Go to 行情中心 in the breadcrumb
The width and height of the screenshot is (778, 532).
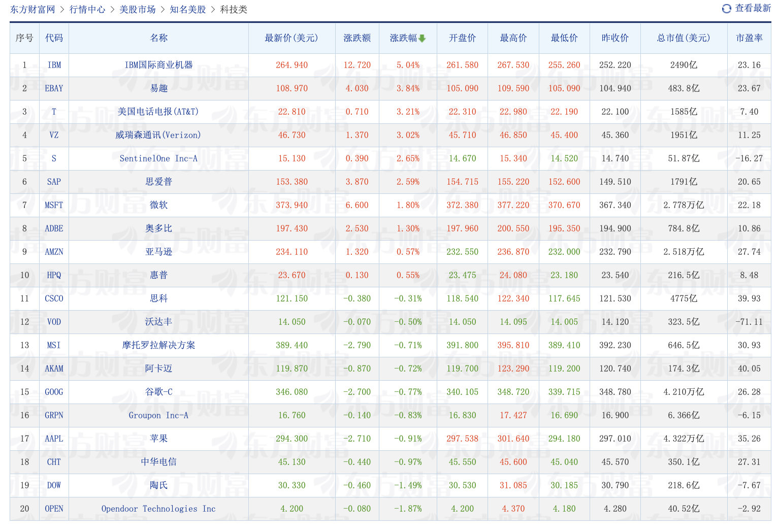(87, 10)
